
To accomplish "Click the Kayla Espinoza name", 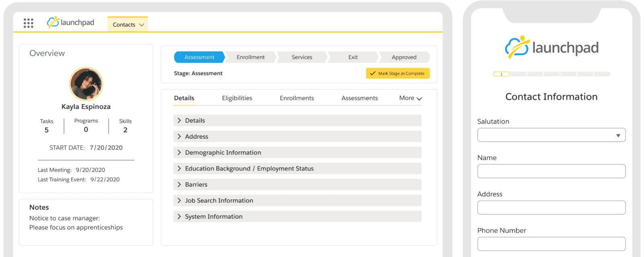I will 86,107.
